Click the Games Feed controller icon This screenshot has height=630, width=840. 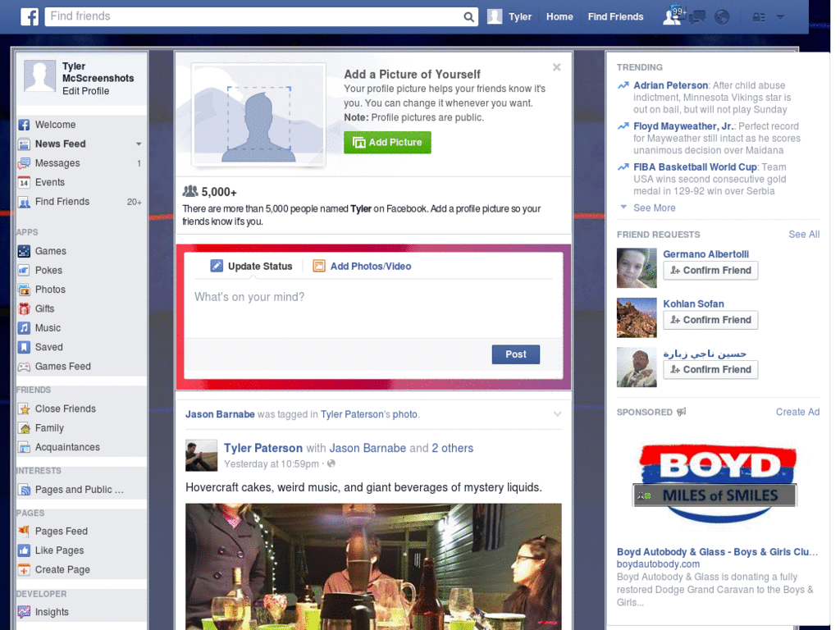click(24, 367)
